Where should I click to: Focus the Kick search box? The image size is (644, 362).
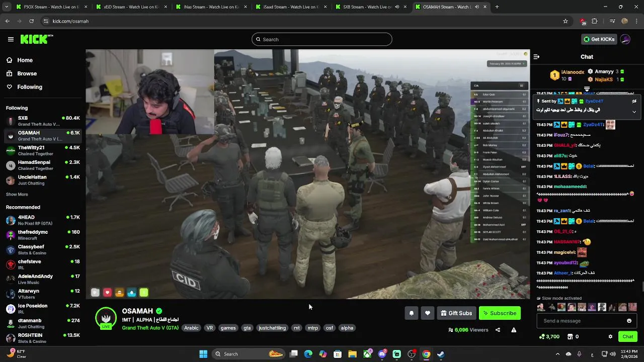pos(322,39)
